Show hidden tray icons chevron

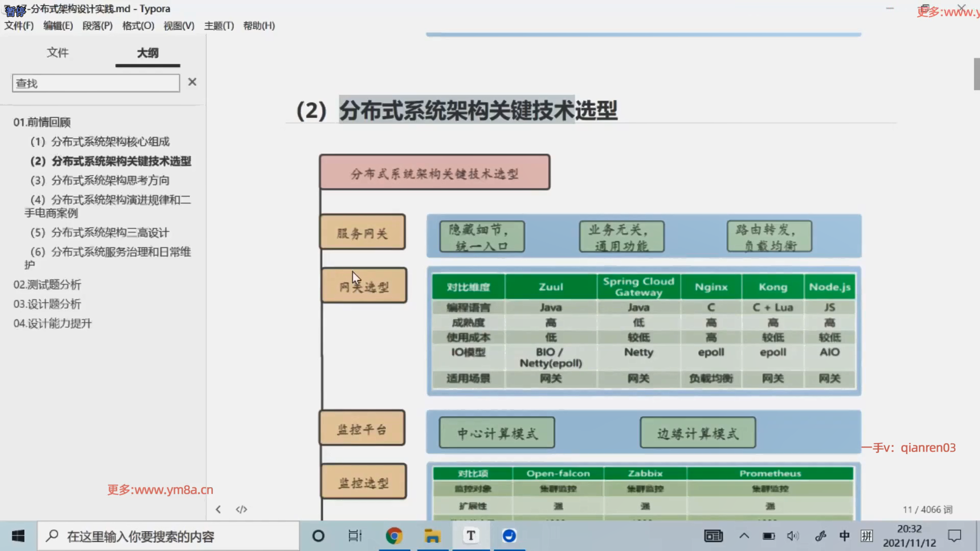point(744,536)
